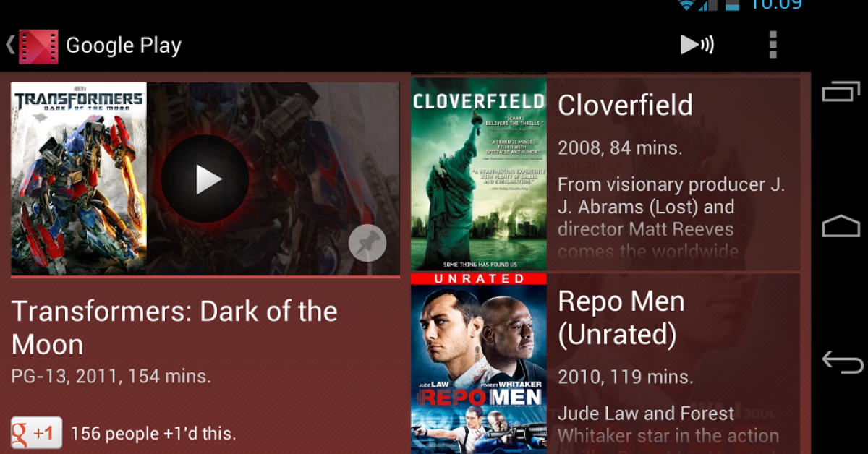
Task: Click the Wi-Fi status bar icon
Action: 687,4
